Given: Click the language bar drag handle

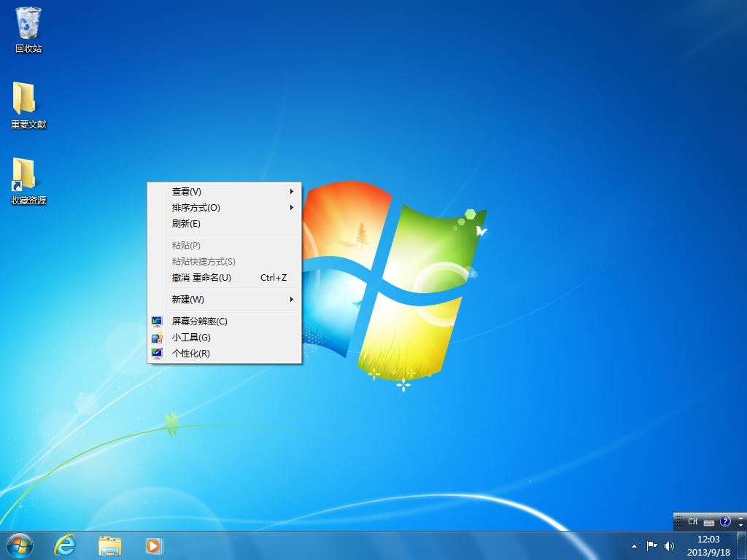Looking at the screenshot, I should point(679,521).
